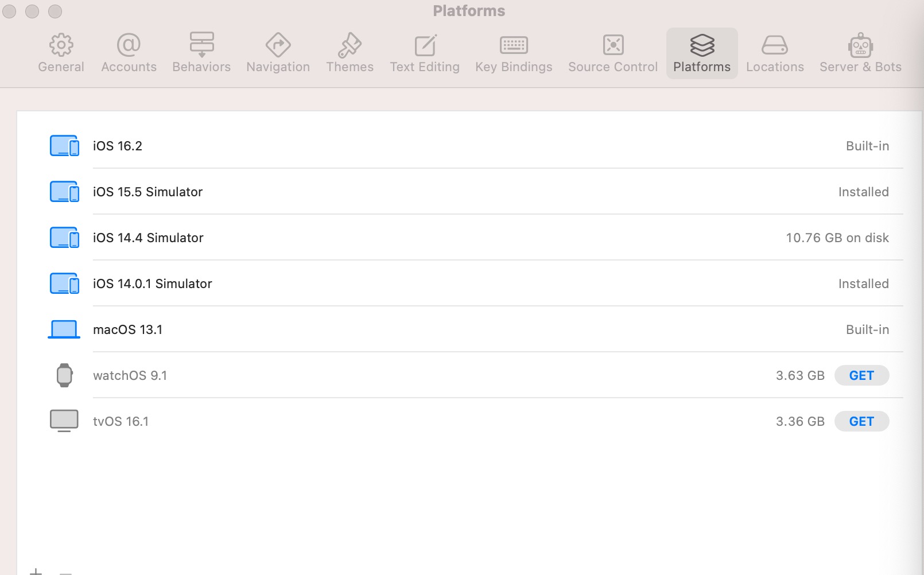Remove platform with the minus button
This screenshot has width=924, height=575.
pos(65,573)
